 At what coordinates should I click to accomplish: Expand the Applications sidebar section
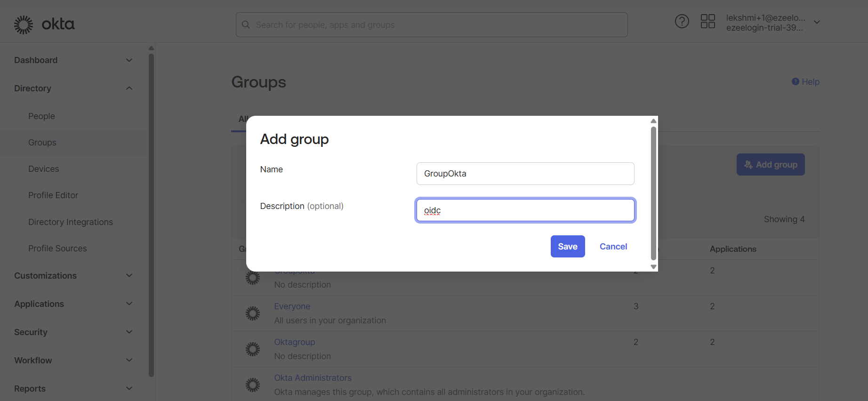(129, 304)
